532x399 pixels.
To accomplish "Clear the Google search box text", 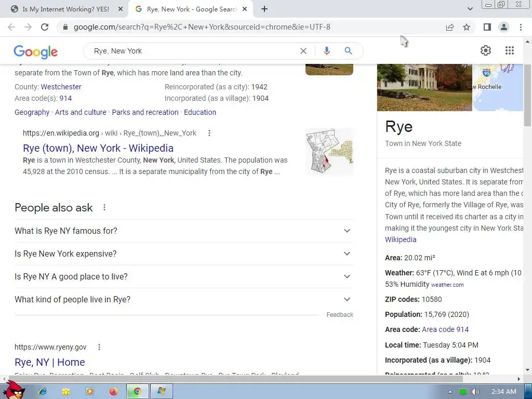I will pyautogui.click(x=303, y=51).
